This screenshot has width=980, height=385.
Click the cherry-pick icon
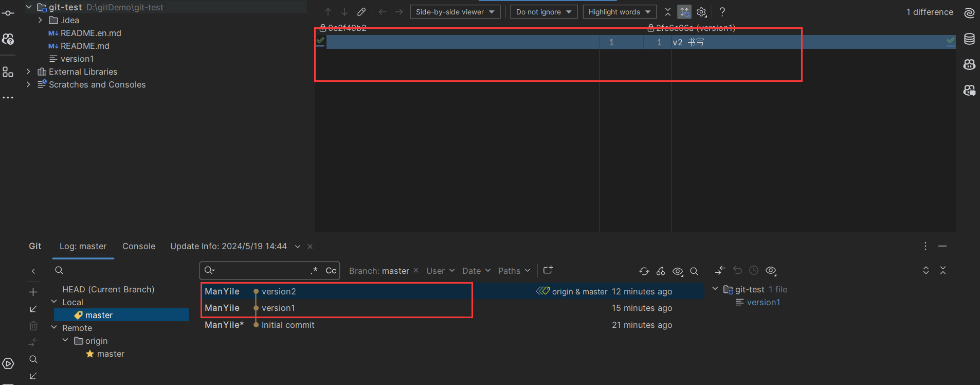[661, 271]
